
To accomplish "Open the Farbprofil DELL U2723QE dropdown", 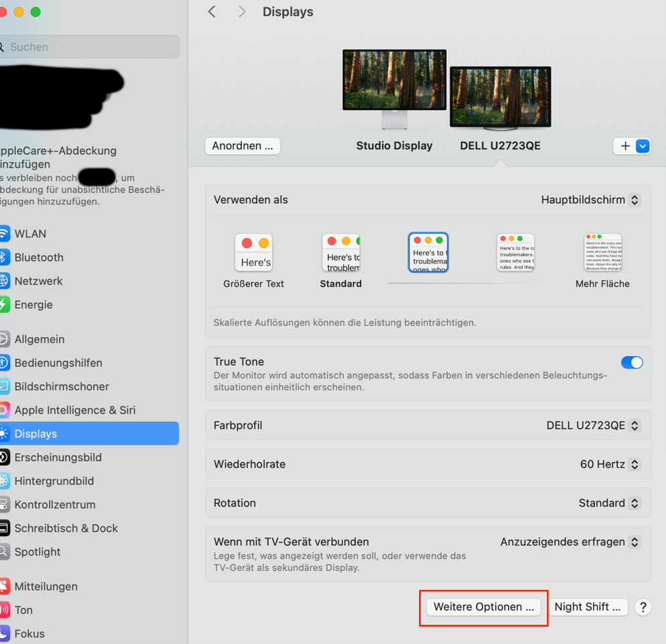I will 593,426.
